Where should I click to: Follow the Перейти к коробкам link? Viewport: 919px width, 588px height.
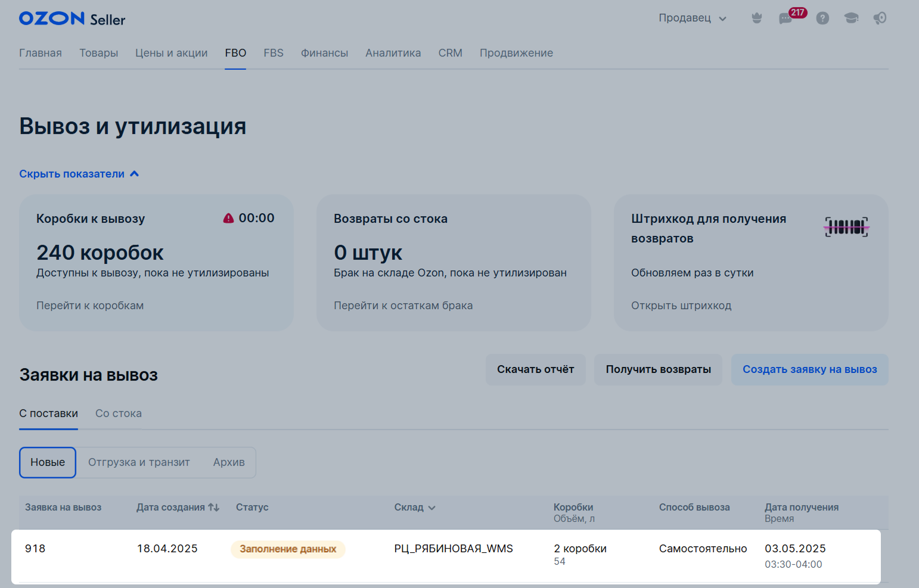pos(90,306)
